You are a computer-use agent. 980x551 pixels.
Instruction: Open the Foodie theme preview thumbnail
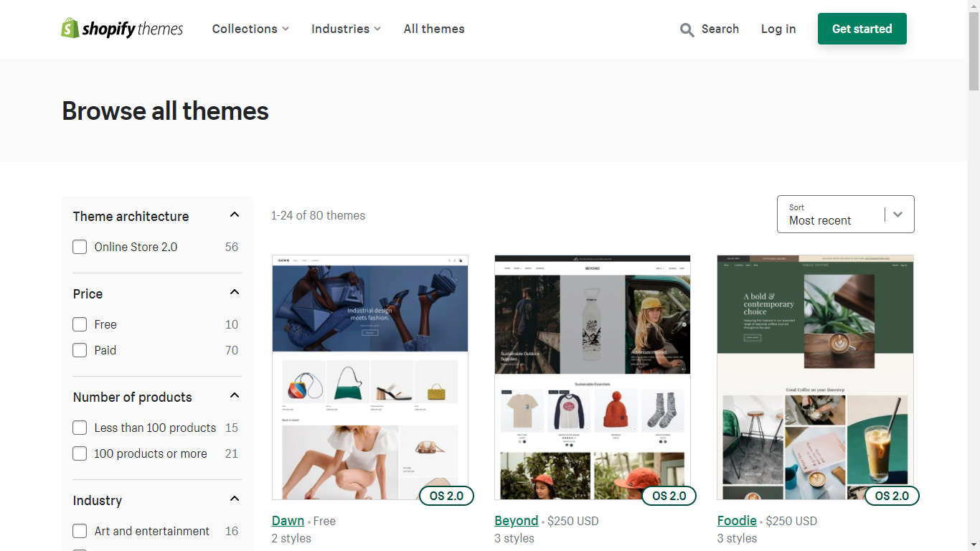tap(815, 377)
